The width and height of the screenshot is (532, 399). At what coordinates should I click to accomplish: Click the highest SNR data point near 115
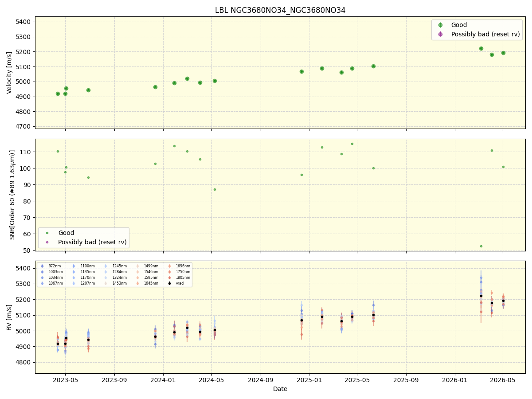352,144
